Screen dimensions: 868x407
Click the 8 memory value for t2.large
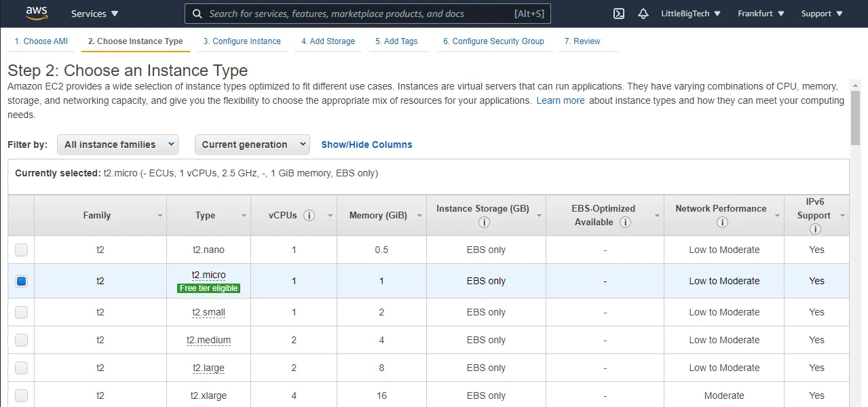[381, 368]
